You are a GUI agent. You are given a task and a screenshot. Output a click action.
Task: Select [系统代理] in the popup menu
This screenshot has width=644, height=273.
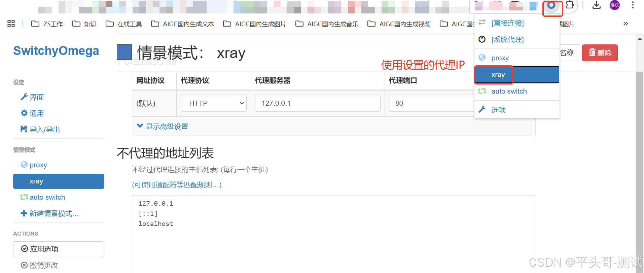click(517, 39)
